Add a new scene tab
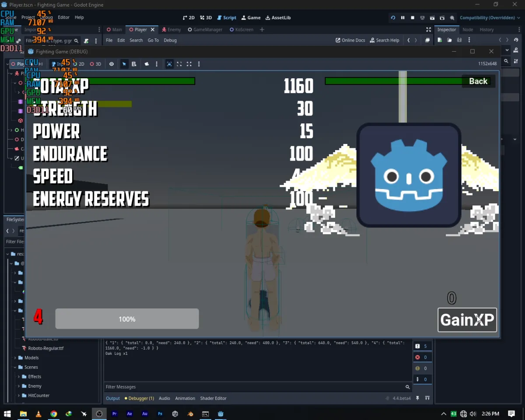The height and width of the screenshot is (420, 525). (x=262, y=29)
